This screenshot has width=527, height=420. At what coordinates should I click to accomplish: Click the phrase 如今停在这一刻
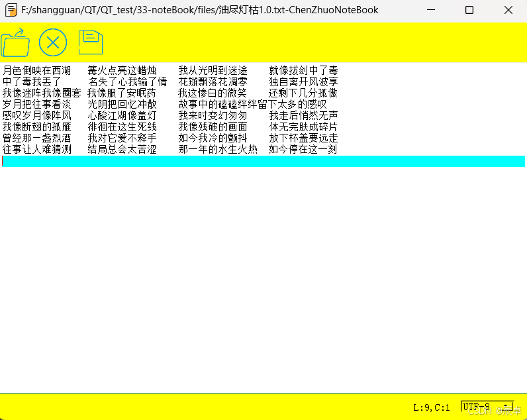(303, 149)
